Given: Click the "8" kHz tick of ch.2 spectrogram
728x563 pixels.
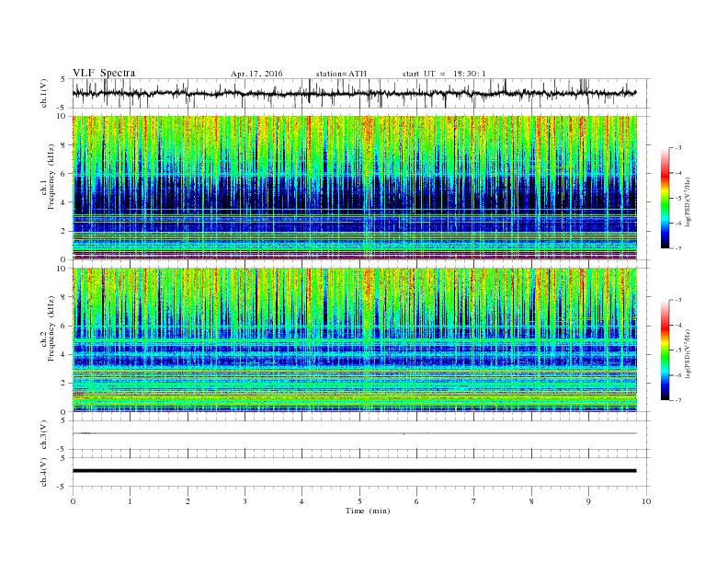Looking at the screenshot, I should [63, 297].
